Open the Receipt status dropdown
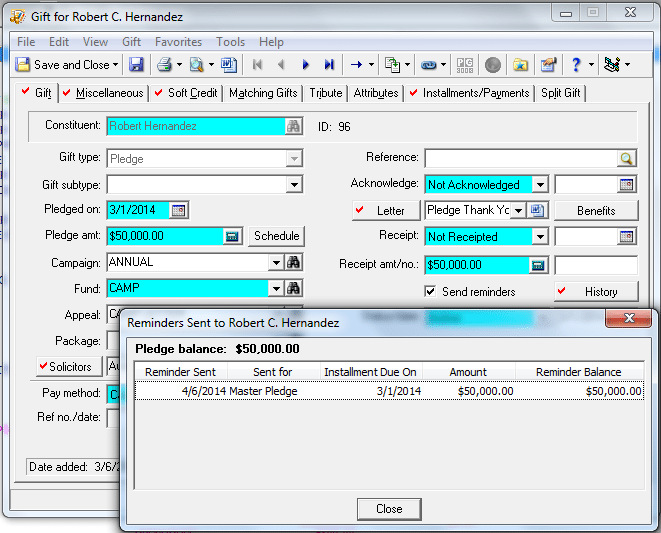661x533 pixels. [540, 237]
